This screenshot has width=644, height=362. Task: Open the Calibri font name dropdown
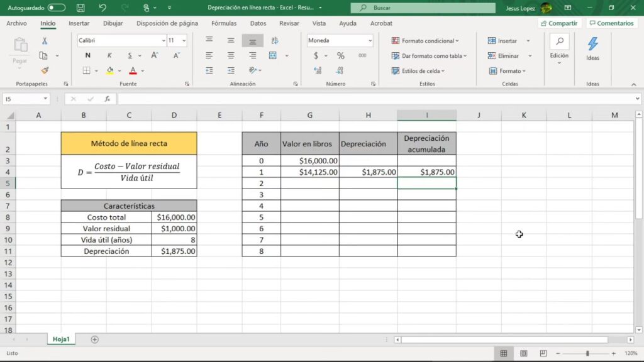163,40
